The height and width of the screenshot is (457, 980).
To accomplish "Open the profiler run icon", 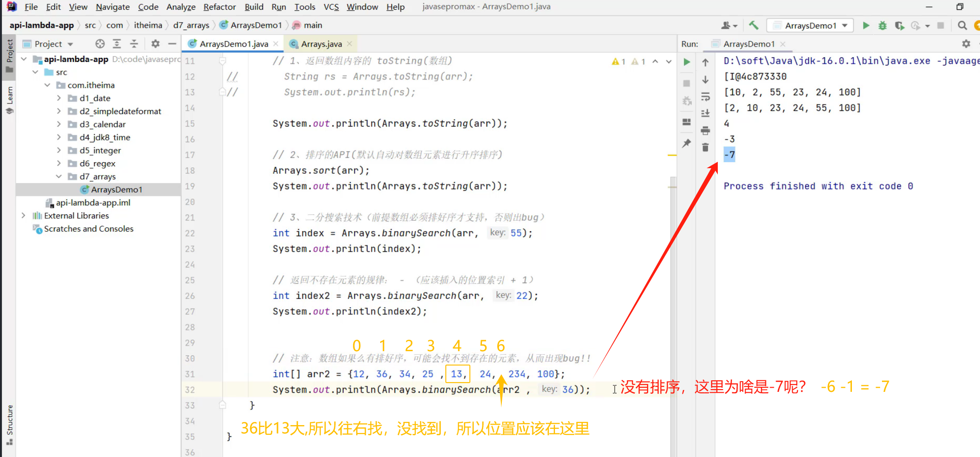I will 915,25.
